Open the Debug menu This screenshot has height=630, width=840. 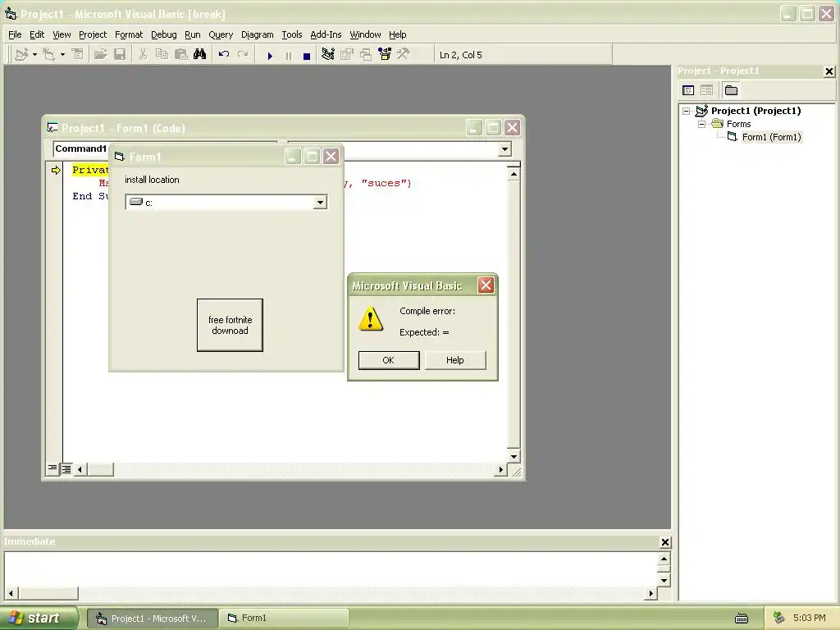pos(164,34)
